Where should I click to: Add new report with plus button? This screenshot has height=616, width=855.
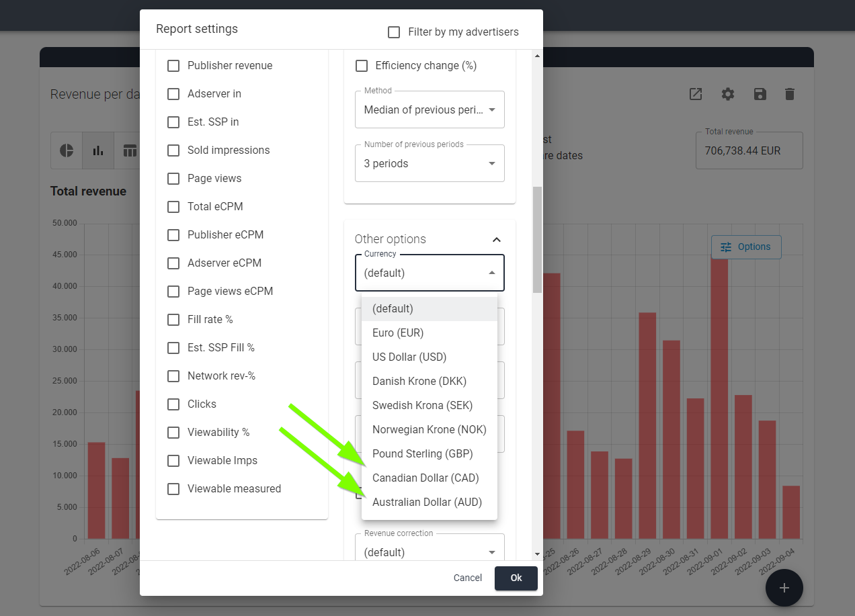click(x=784, y=588)
